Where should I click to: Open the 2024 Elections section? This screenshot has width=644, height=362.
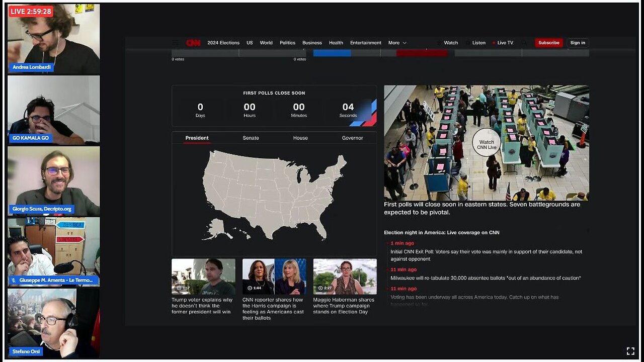click(223, 43)
